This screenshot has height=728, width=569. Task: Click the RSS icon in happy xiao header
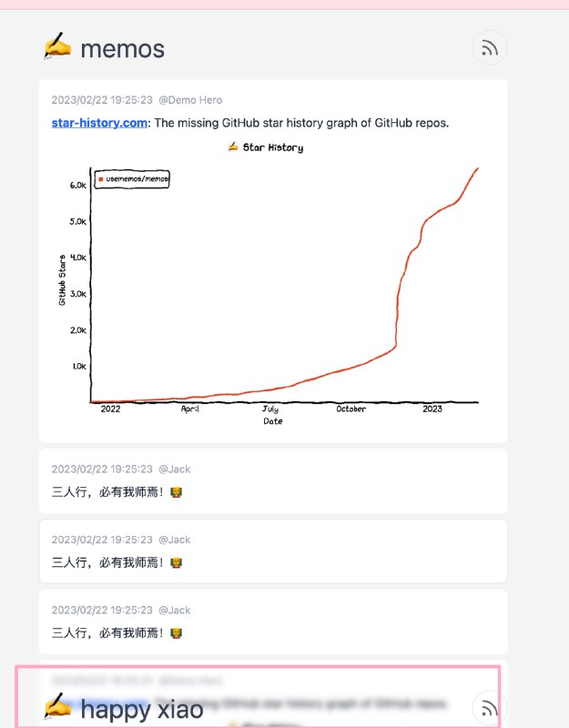(x=490, y=707)
